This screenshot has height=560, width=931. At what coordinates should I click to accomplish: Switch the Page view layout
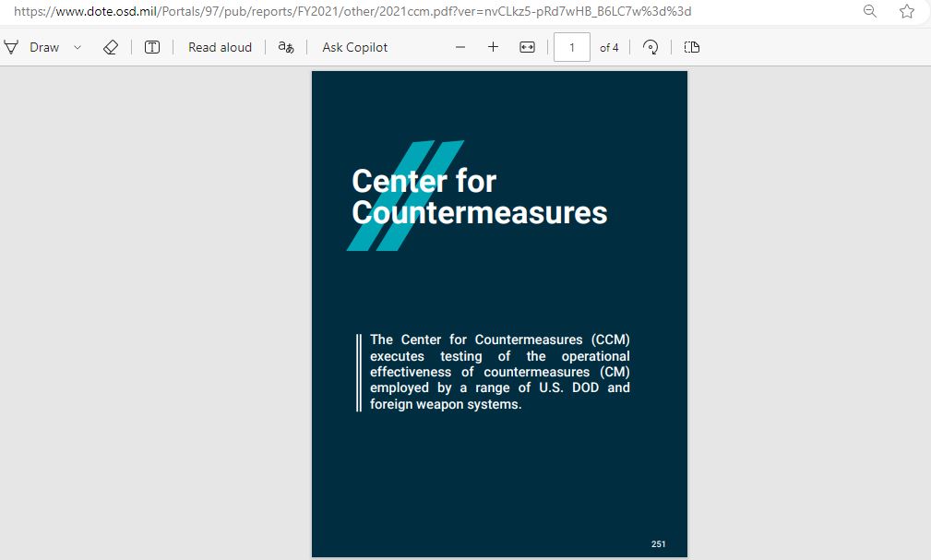click(692, 47)
